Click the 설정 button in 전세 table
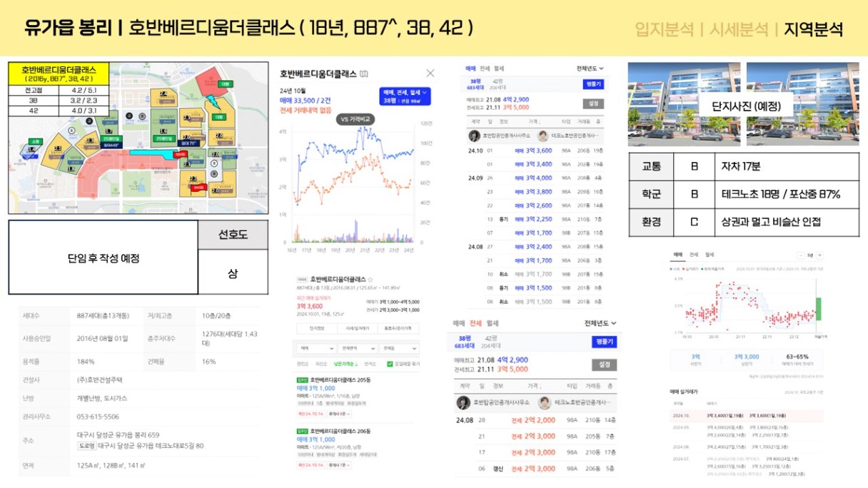 pyautogui.click(x=604, y=365)
